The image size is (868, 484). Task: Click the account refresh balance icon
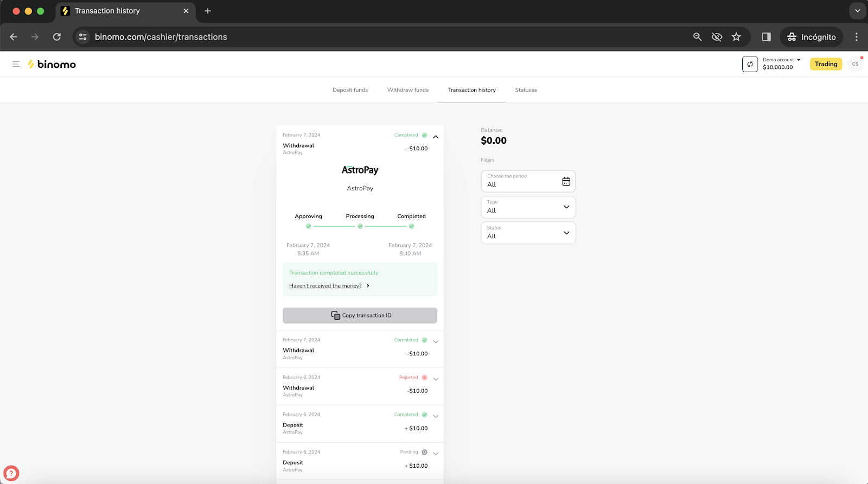(x=750, y=64)
